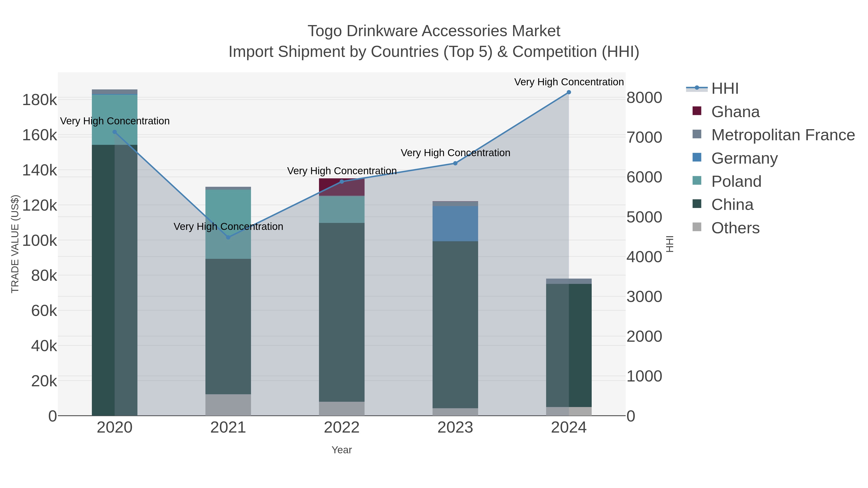Image resolution: width=868 pixels, height=488 pixels.
Task: Click the Metropolitan France segment atop 2024 bar
Action: [x=569, y=281]
